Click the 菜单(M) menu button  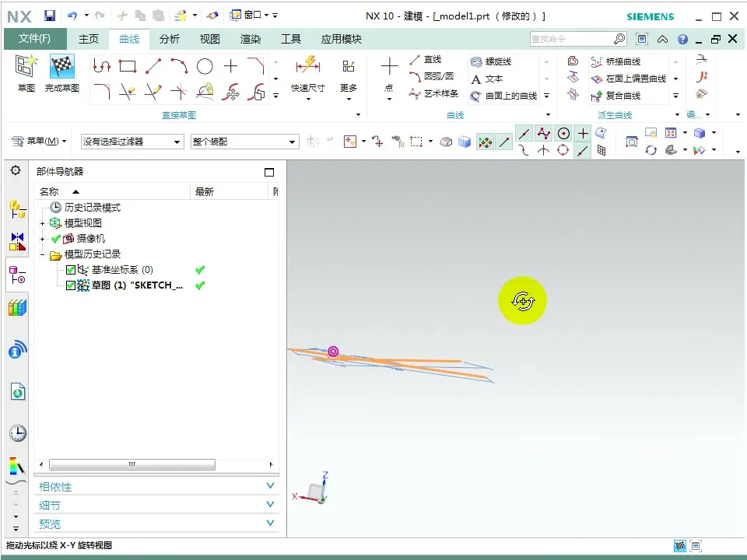click(x=39, y=142)
